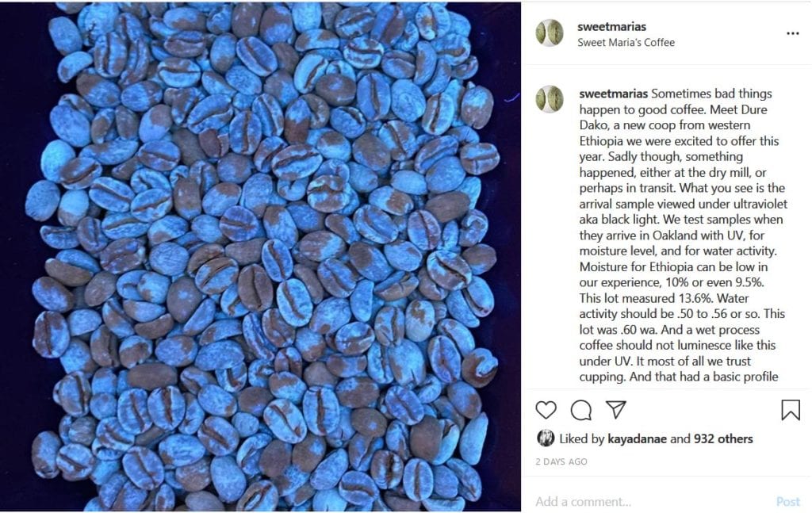Open the sweetmarias profile avatar in the header
Viewport: 812px width, 513px height.
point(550,33)
